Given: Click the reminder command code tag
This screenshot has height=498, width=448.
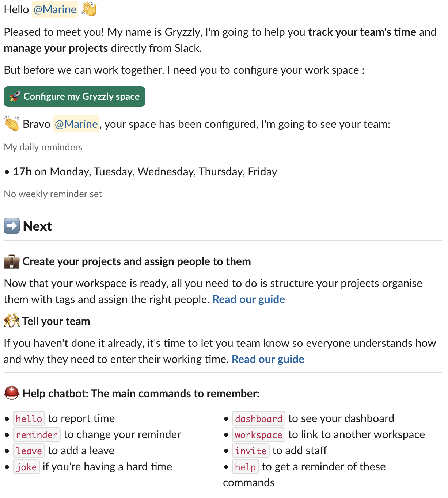Looking at the screenshot, I should [x=37, y=434].
